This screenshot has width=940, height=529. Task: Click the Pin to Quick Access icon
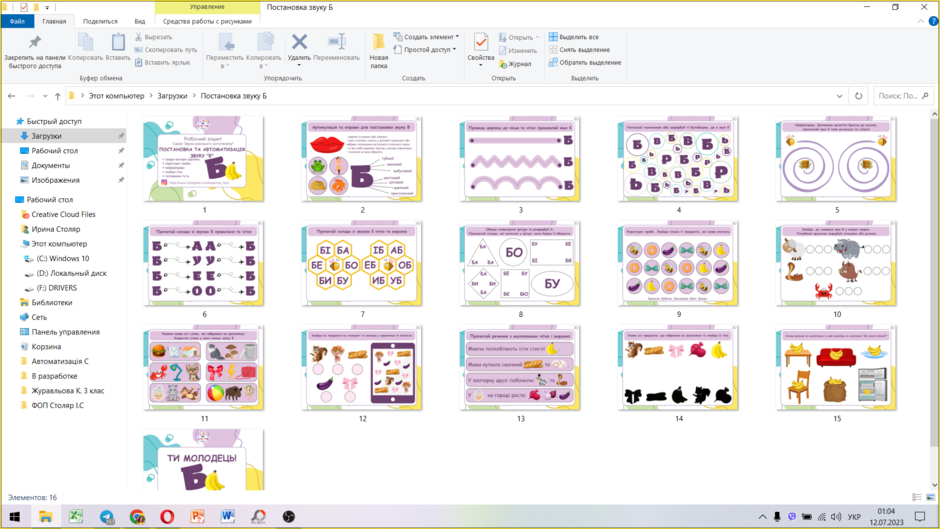(x=35, y=42)
